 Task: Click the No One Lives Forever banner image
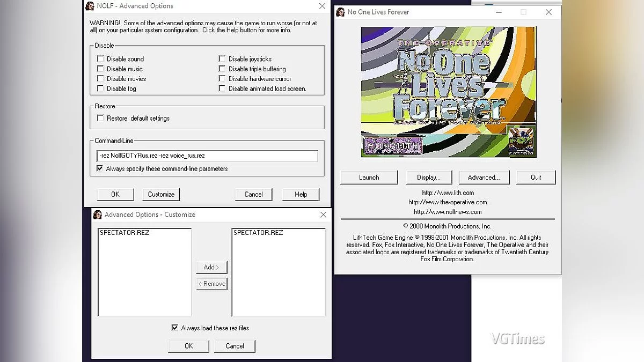449,92
